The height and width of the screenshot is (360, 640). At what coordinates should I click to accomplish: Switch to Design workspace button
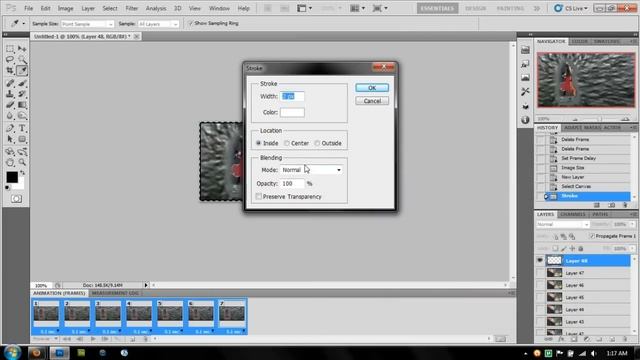476,8
